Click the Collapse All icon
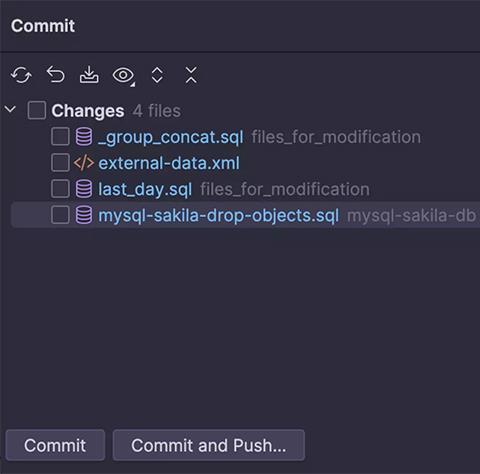480x474 pixels. [191, 75]
